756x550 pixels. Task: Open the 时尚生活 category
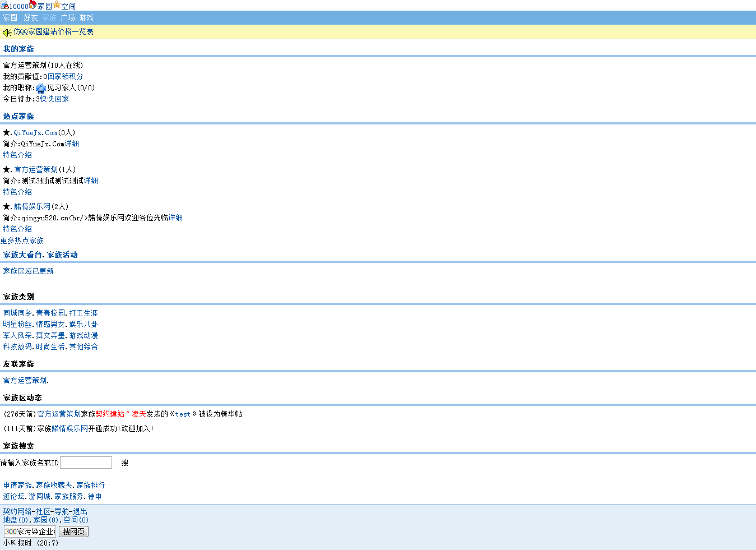tap(50, 347)
